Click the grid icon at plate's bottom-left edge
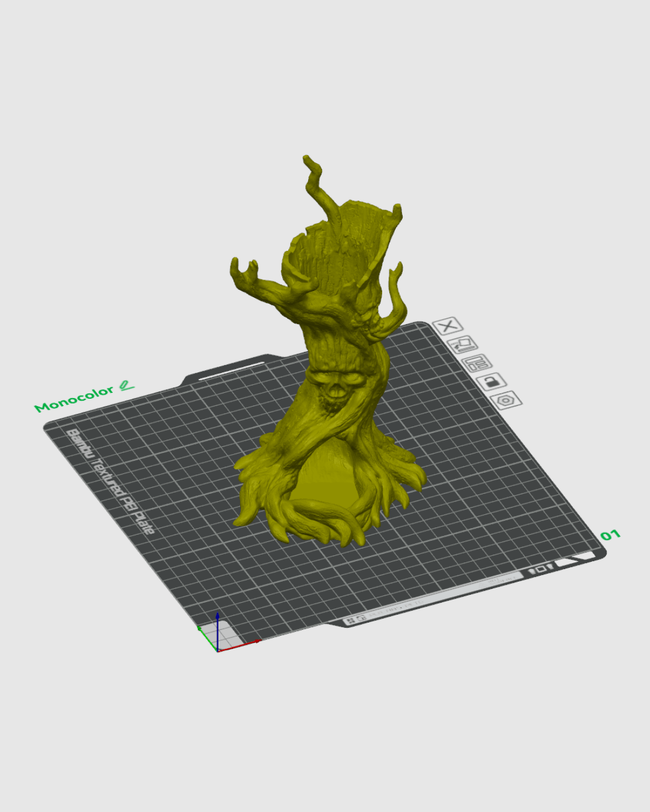650x812 pixels. click(x=350, y=620)
